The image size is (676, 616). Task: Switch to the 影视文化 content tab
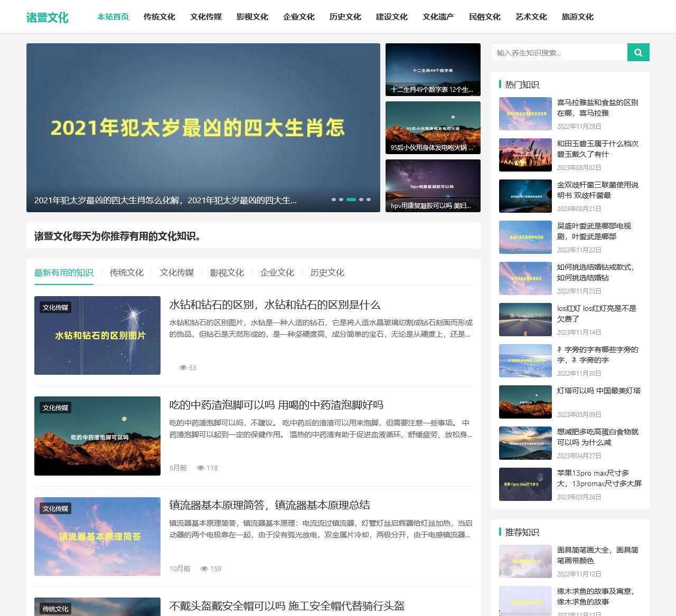pos(227,272)
